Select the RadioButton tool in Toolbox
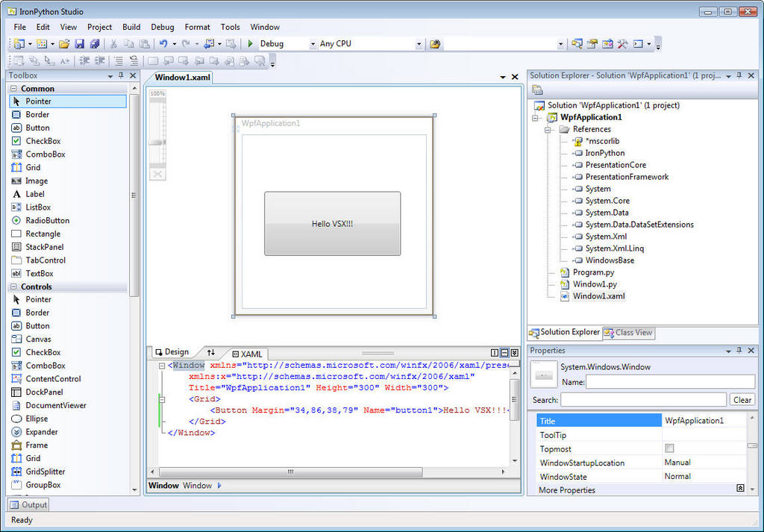 tap(47, 221)
